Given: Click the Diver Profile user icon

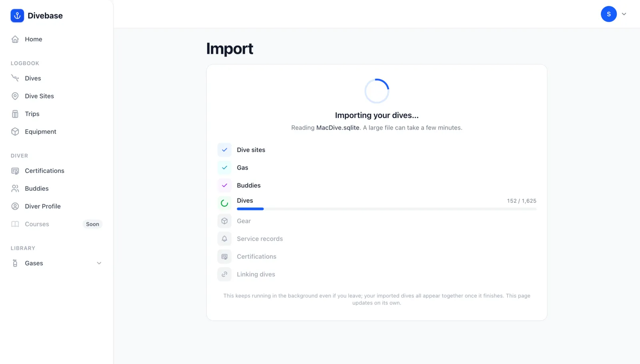Looking at the screenshot, I should pyautogui.click(x=15, y=206).
